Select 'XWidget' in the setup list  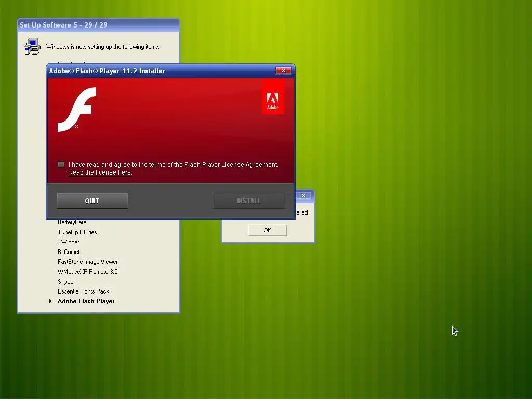[68, 242]
